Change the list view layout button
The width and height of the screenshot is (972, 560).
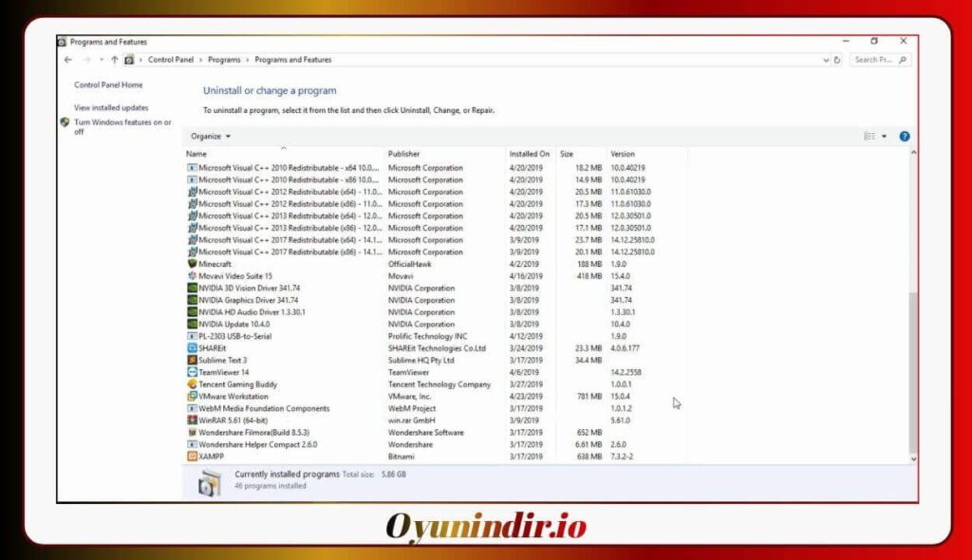pyautogui.click(x=869, y=137)
